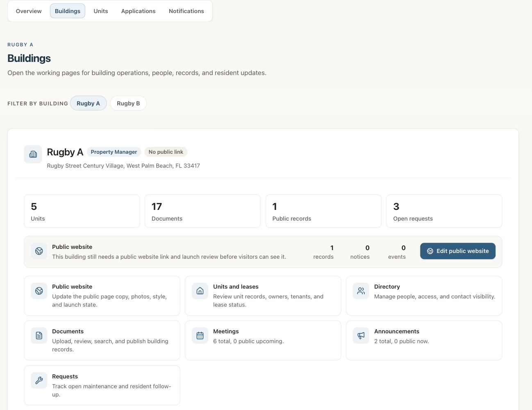Click the wrench icon for Requests
The image size is (532, 410).
pos(39,380)
